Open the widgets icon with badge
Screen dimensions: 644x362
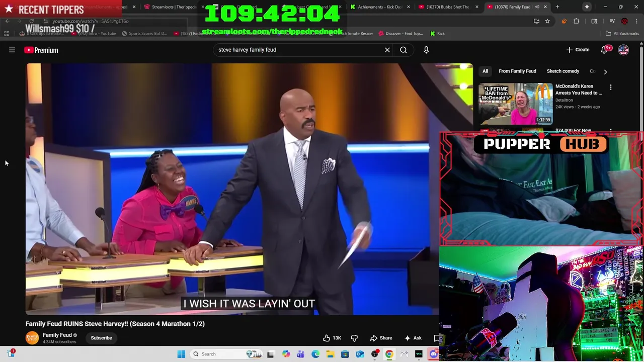[x=11, y=353]
